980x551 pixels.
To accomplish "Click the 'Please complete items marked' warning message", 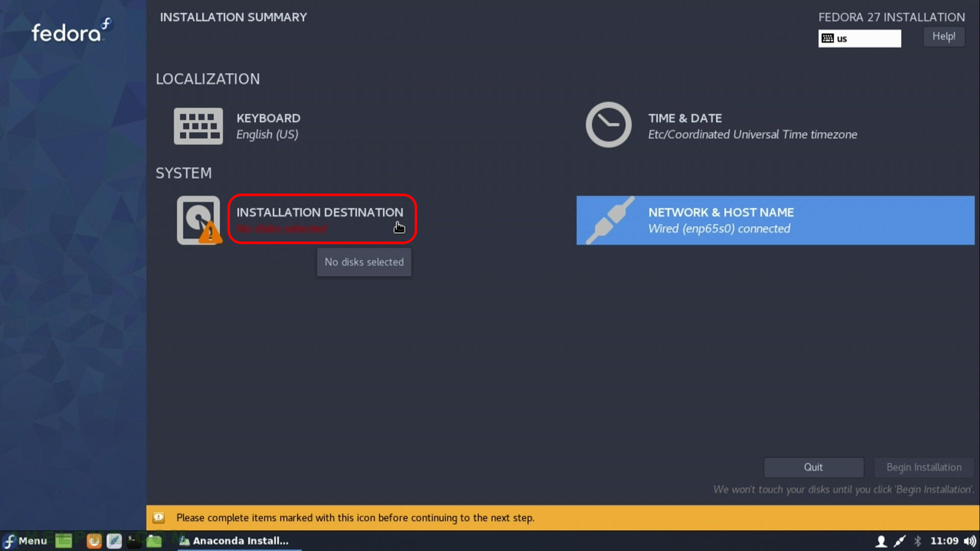I will pos(355,518).
